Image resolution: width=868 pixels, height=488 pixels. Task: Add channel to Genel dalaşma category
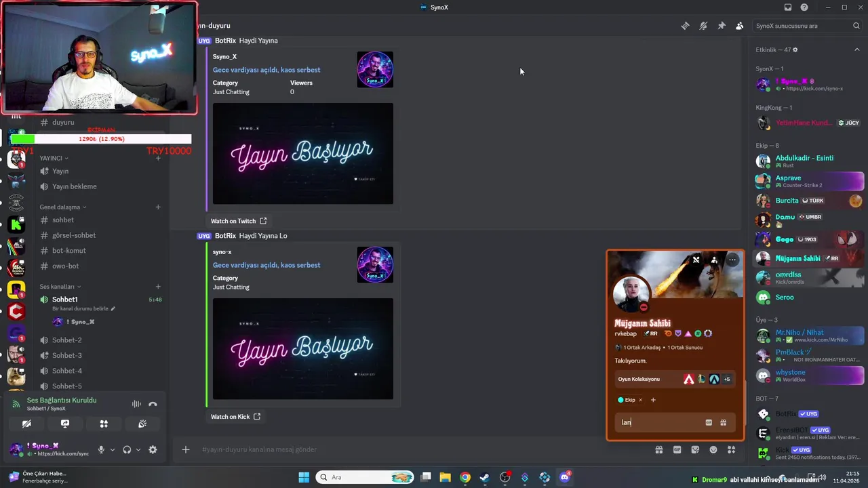tap(158, 207)
